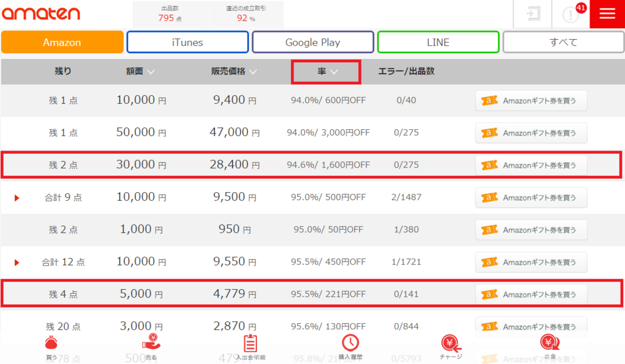Buy the 28,400円 Amazon gift card

point(531,165)
